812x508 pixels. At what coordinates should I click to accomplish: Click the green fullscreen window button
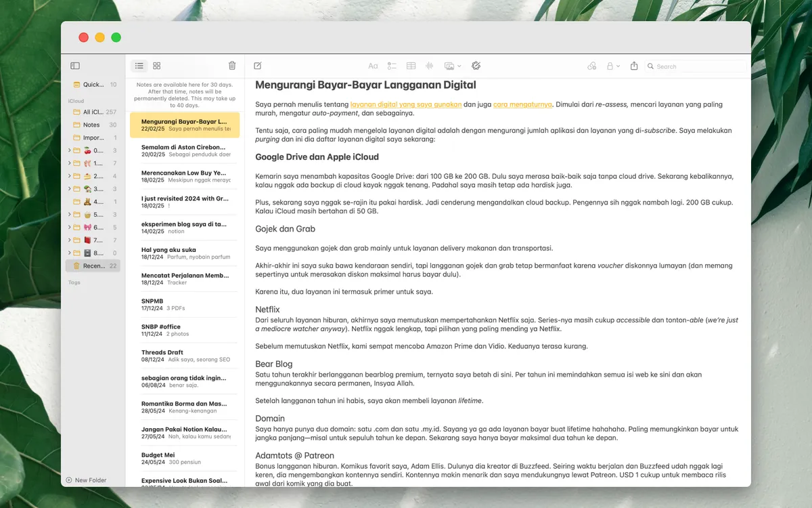pos(116,37)
